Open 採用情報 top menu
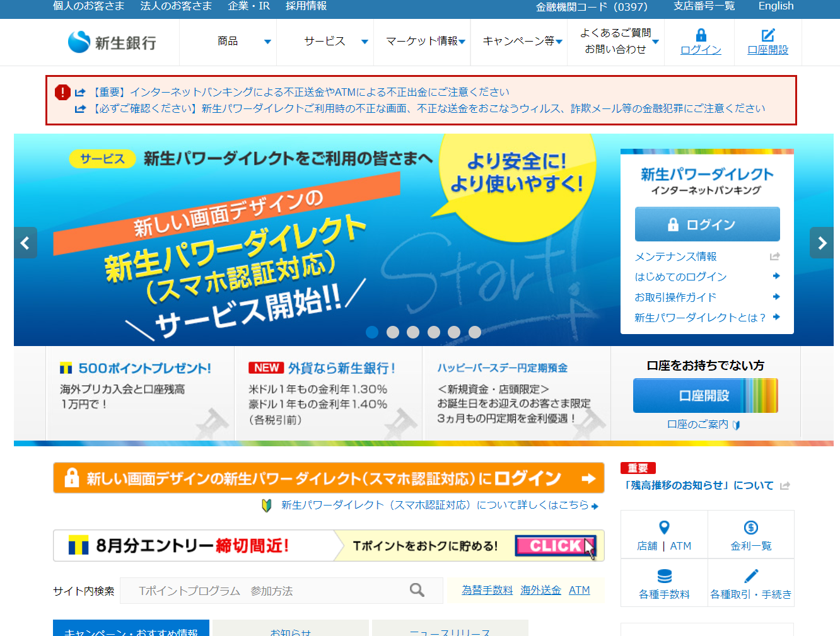The height and width of the screenshot is (636, 840). coord(306,6)
